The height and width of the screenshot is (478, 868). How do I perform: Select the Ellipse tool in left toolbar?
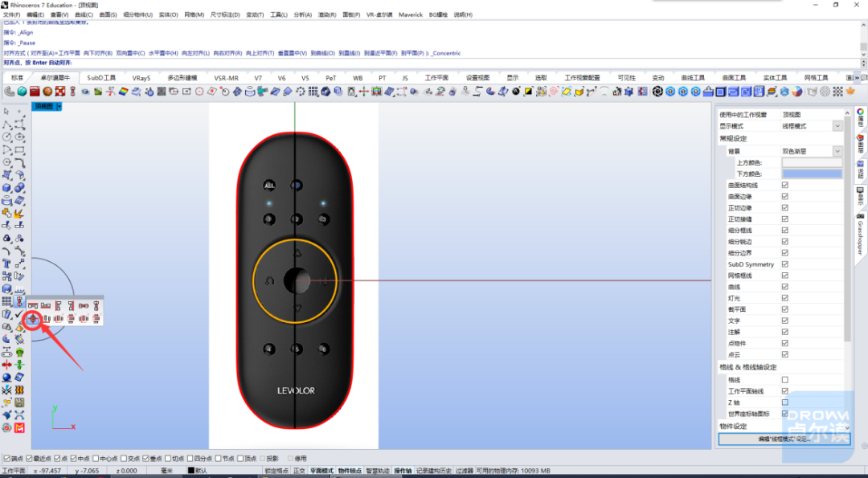[19, 137]
